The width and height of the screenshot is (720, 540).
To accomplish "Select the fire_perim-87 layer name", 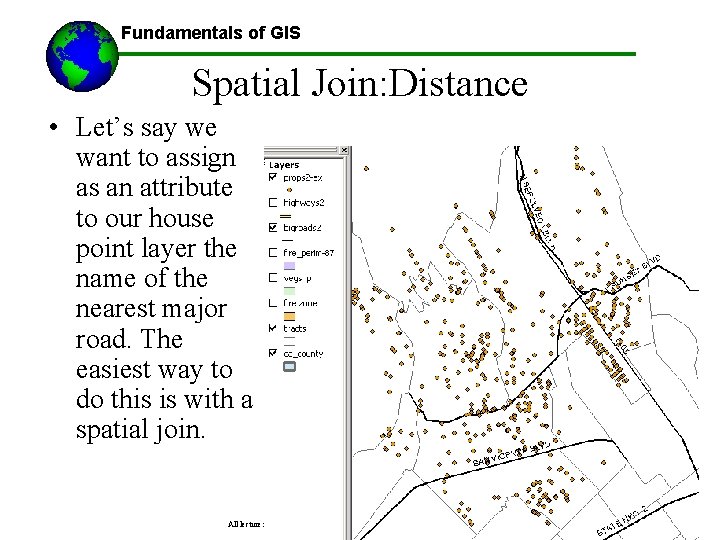I will [309, 253].
